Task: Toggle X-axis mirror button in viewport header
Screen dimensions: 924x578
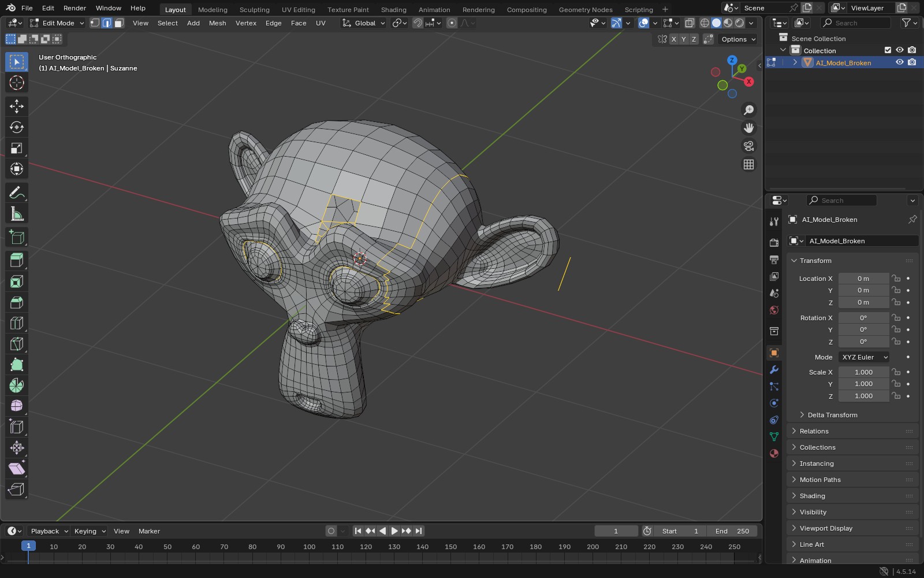Action: 673,39
